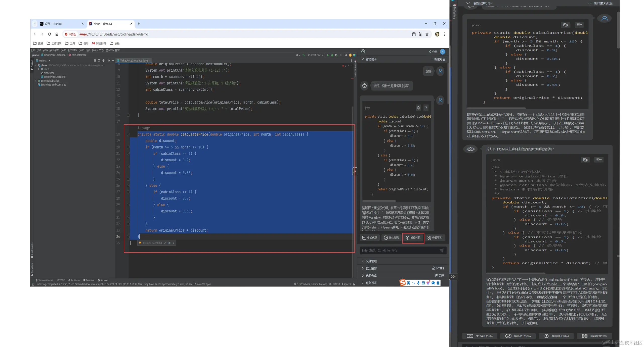The width and height of the screenshot is (644, 347).
Task: Open the browser tab search dropdown arrow
Action: point(34,24)
